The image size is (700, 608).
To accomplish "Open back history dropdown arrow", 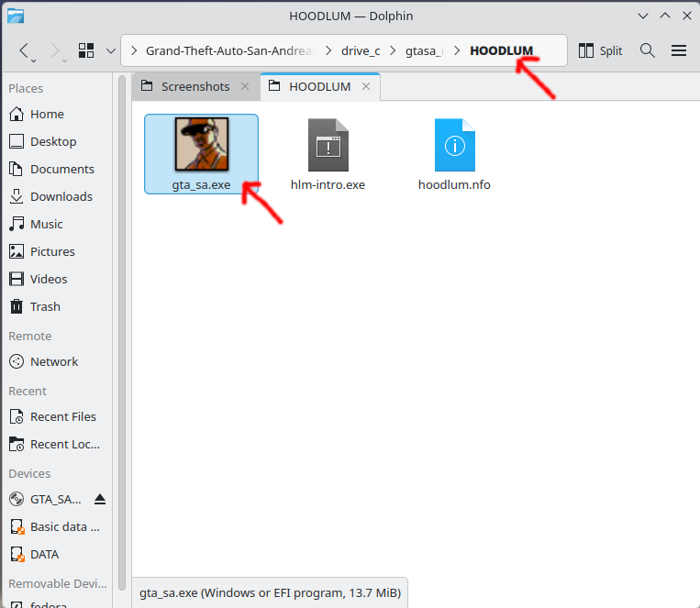I will pyautogui.click(x=33, y=61).
